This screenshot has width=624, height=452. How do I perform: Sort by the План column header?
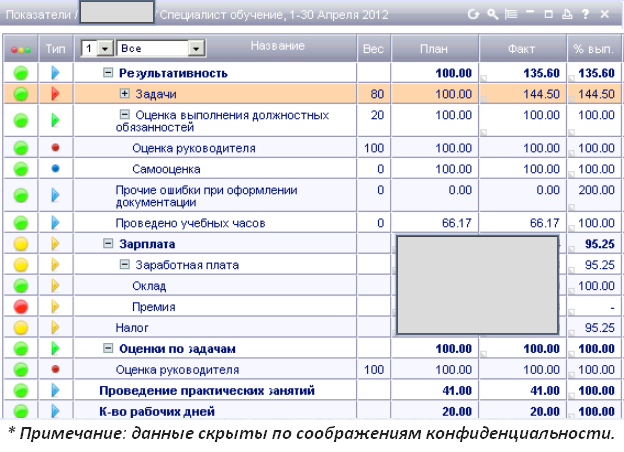tap(434, 49)
